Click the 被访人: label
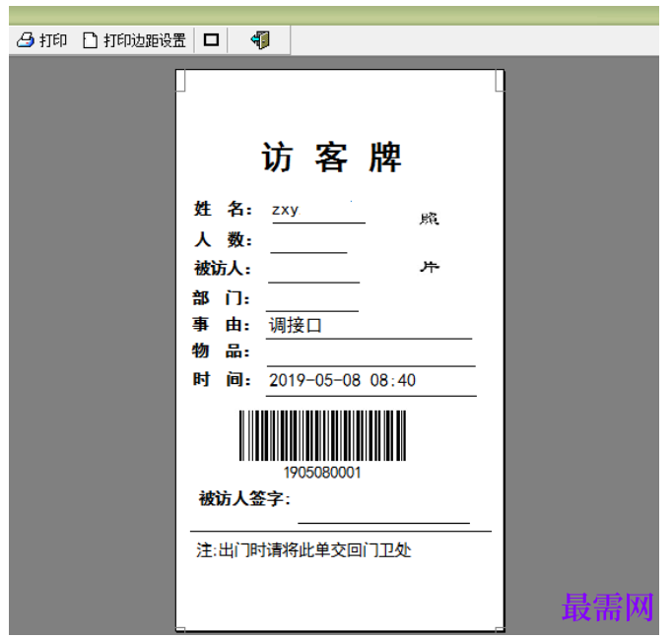The image size is (672, 638). [223, 269]
